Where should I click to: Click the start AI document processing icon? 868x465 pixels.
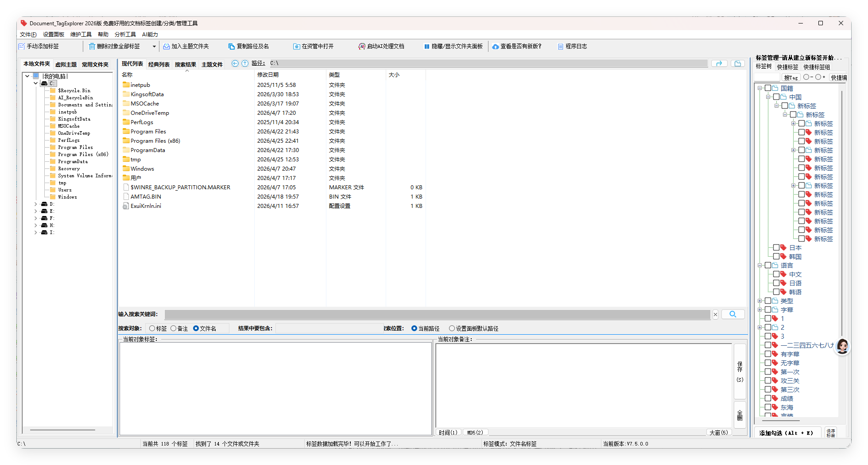click(x=362, y=47)
